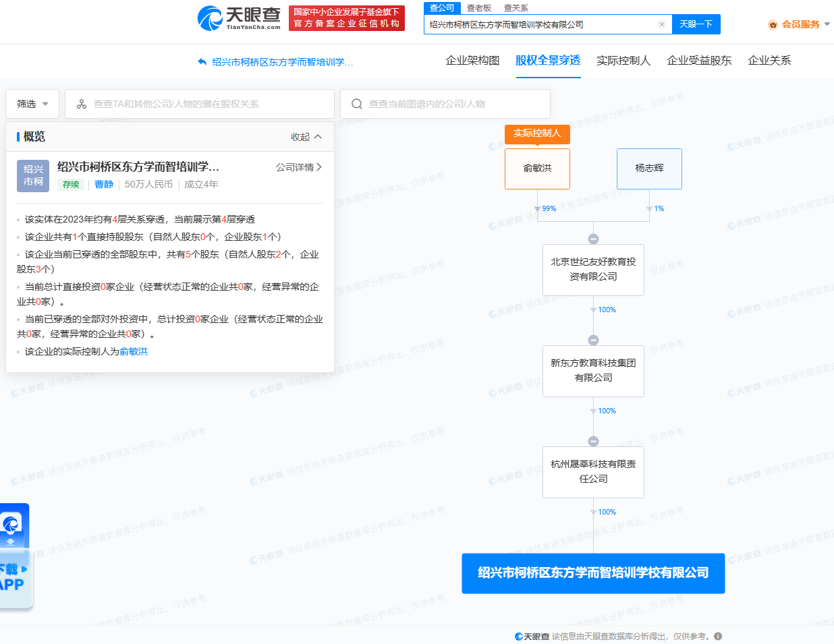Select the 北京世纪友好教育投资有限公司 node
Image resolution: width=834 pixels, height=644 pixels.
594,270
